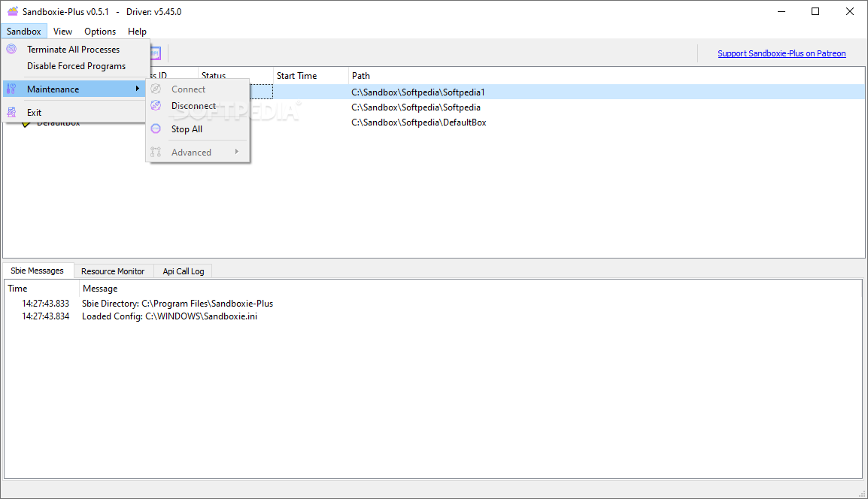Open the Sandbox menu
The image size is (868, 499).
(x=24, y=32)
